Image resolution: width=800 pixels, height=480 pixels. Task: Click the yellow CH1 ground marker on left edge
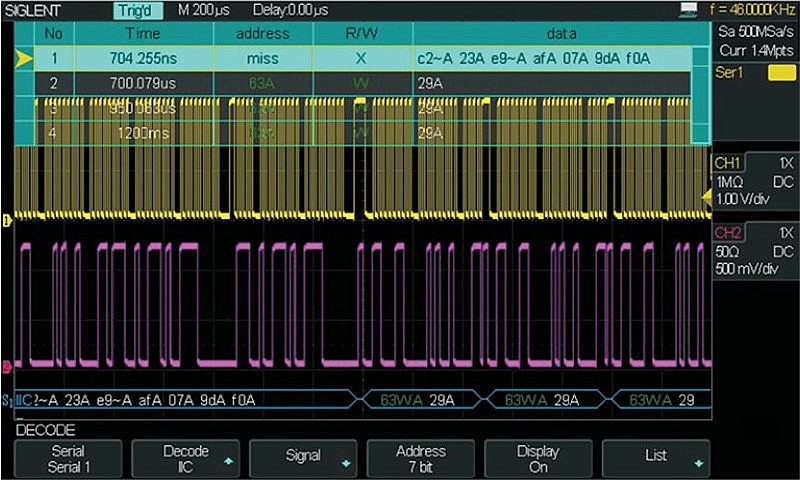coord(6,218)
